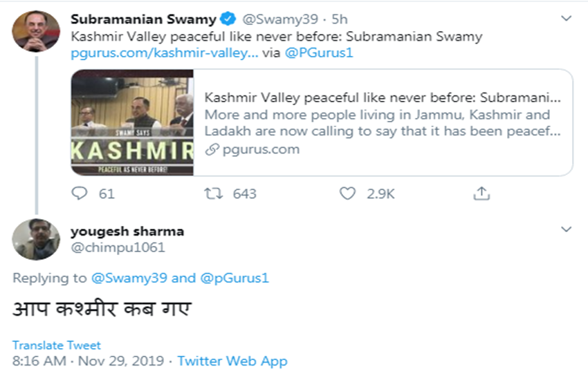Retweet Subramanian Swamy's tweet

(x=214, y=193)
